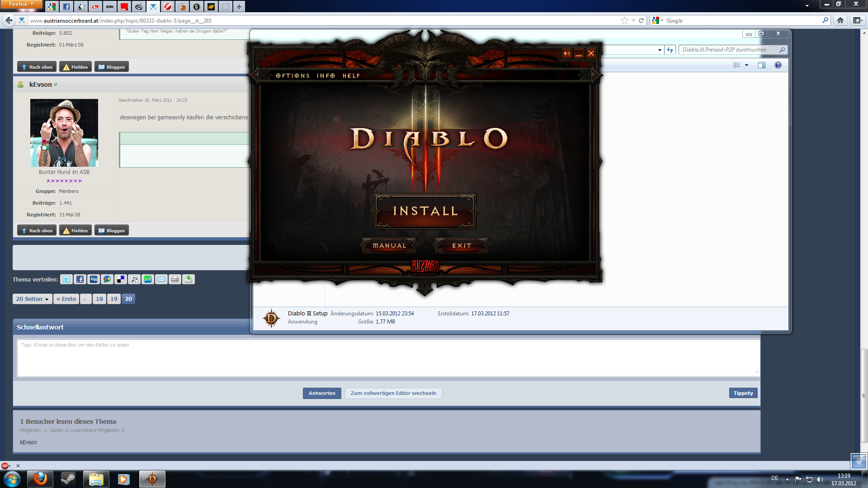Image resolution: width=868 pixels, height=488 pixels.
Task: Open the Firefox bookmarks menu button
Action: tap(858, 20)
